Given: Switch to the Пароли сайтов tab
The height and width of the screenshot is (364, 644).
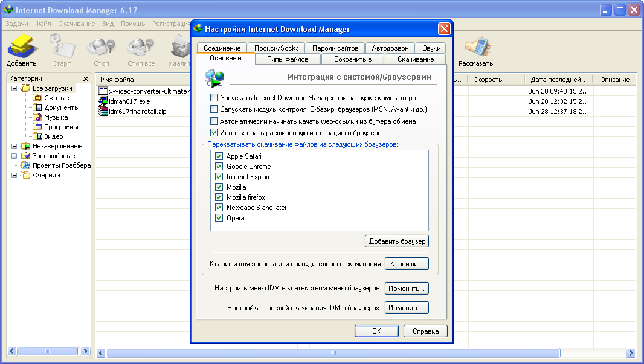Looking at the screenshot, I should pyautogui.click(x=335, y=48).
